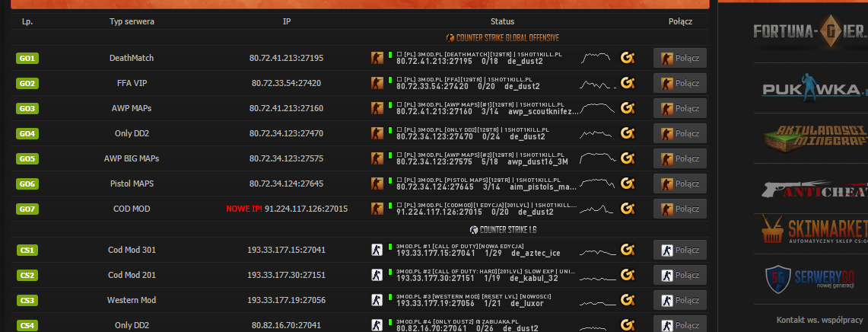This screenshot has width=868, height=332.
Task: Click the GameTracker icon in FFA VIP row
Action: click(628, 83)
